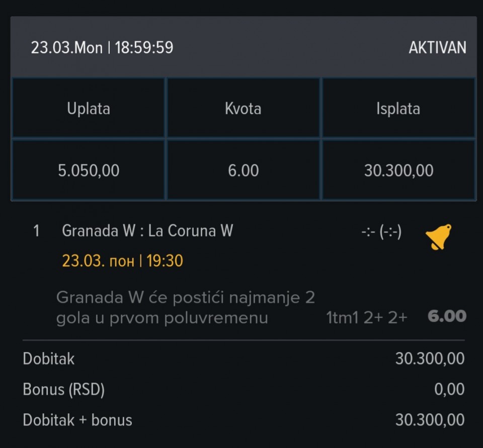Select the 5.050,00 stake amount cell

point(89,170)
